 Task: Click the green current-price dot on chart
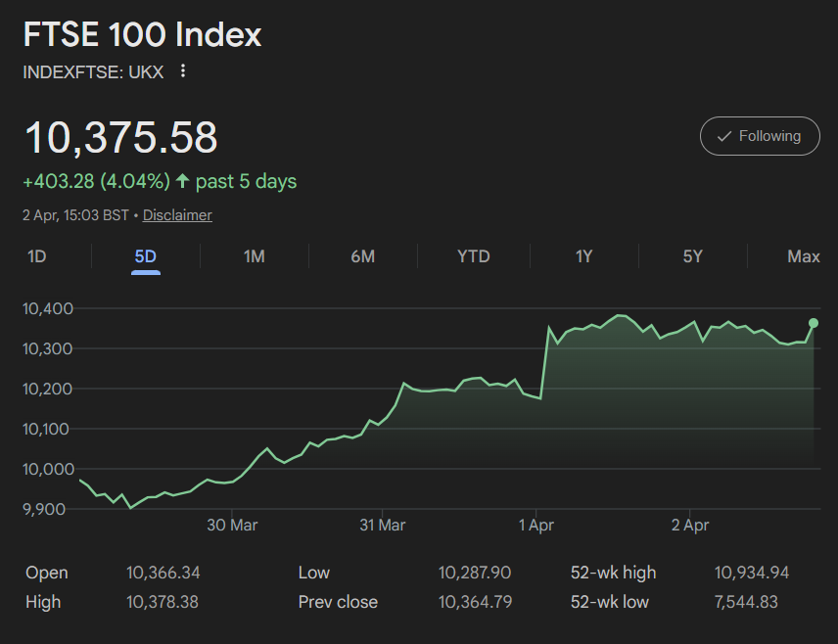[814, 323]
